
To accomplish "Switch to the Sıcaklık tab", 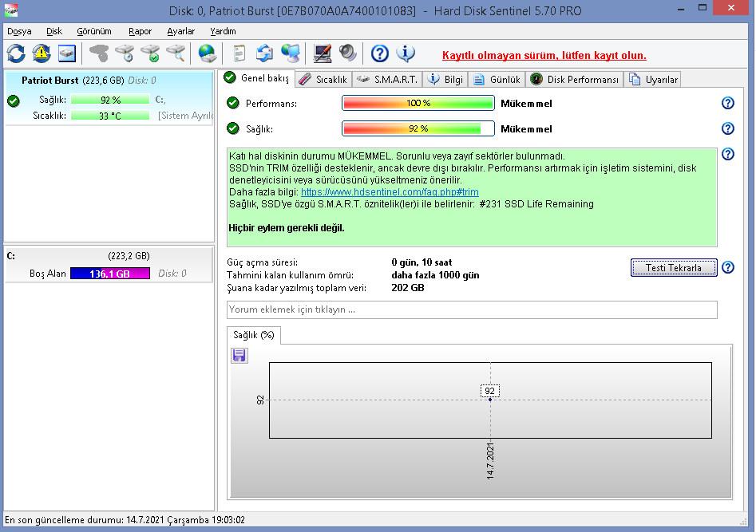I will click(323, 80).
